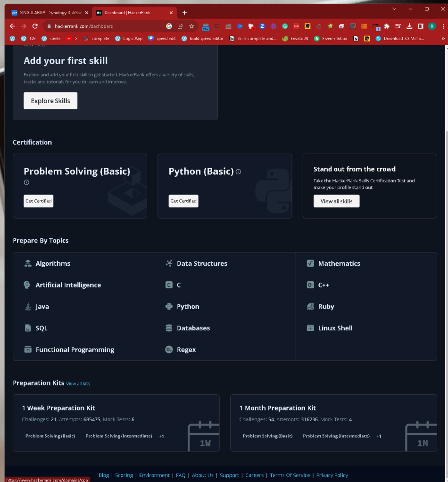Open the Support footer link

click(229, 475)
